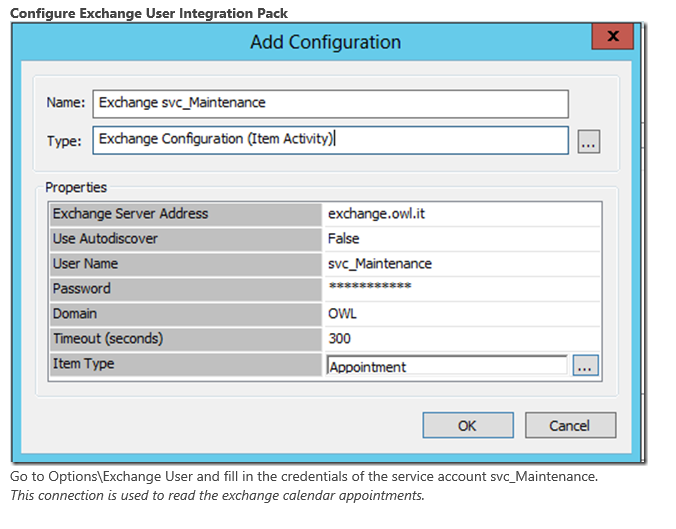This screenshot has width=676, height=529.
Task: Click the Type field with Exchange Configuration
Action: tap(330, 140)
